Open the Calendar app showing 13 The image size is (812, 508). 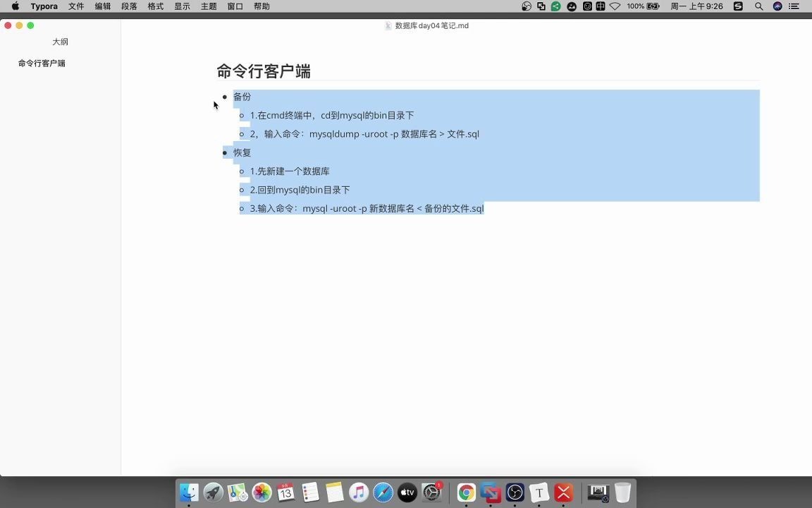285,492
